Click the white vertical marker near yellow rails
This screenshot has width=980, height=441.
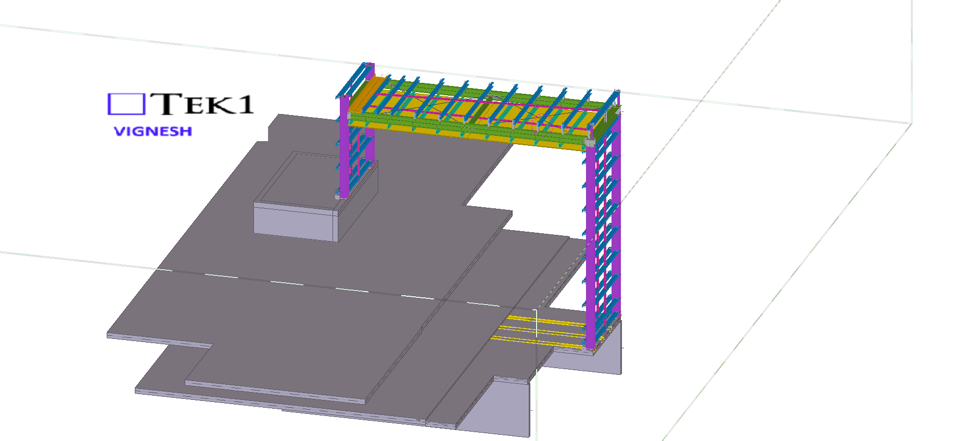click(x=536, y=323)
